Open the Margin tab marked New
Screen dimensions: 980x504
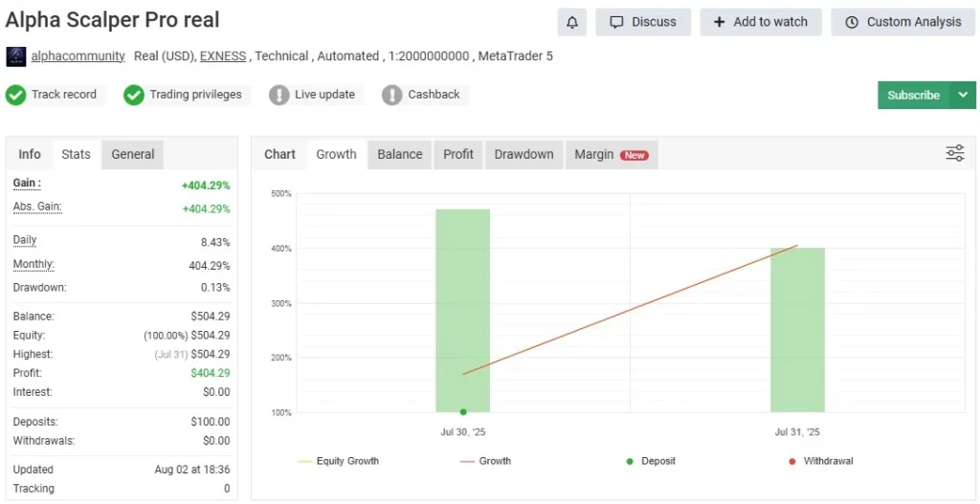pos(612,154)
